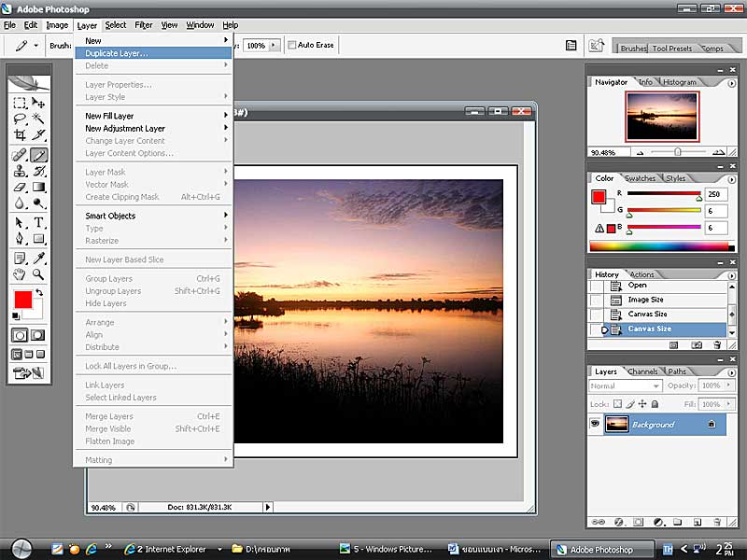747x560 pixels.
Task: Toggle lock transparent pixels in Layers
Action: [617, 404]
